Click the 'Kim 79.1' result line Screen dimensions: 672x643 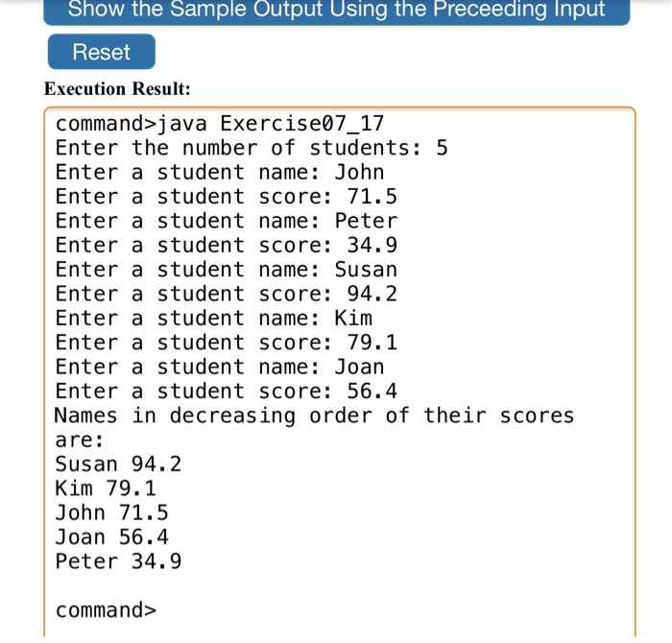pyautogui.click(x=106, y=488)
